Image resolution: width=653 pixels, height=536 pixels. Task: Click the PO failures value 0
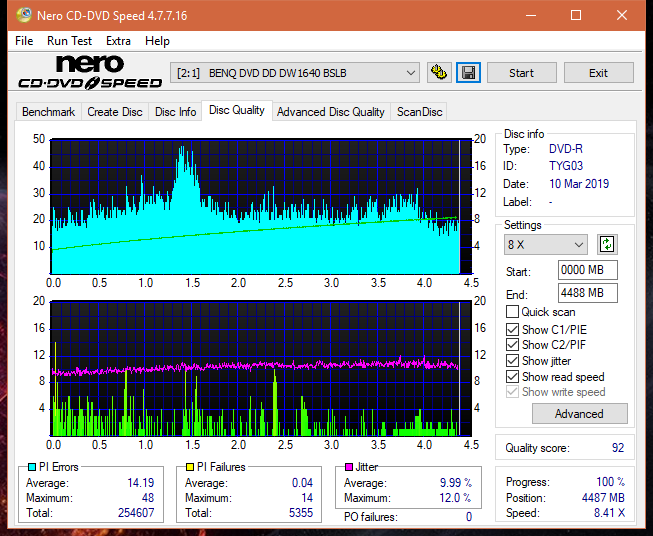469,517
